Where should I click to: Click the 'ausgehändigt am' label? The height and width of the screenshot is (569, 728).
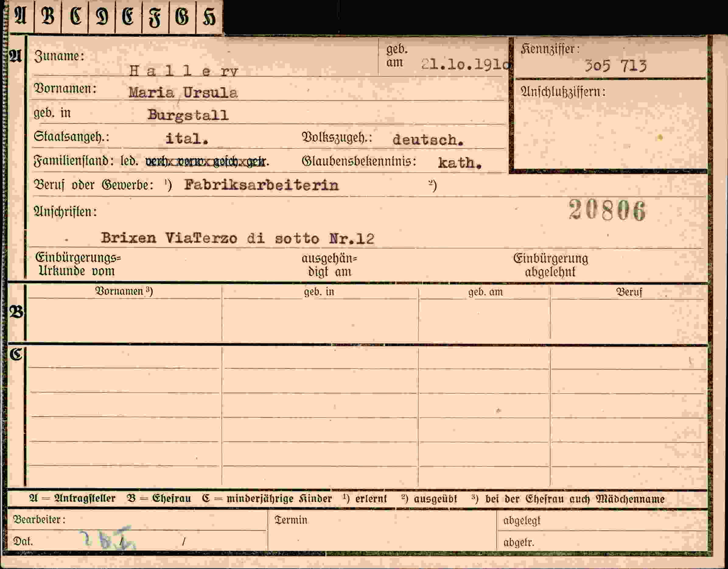[x=329, y=265]
